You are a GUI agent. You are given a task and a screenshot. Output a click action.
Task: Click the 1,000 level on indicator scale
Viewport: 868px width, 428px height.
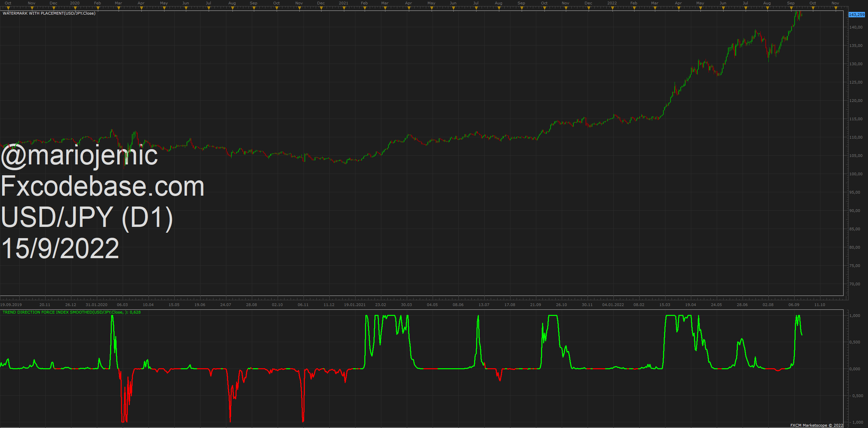point(855,316)
